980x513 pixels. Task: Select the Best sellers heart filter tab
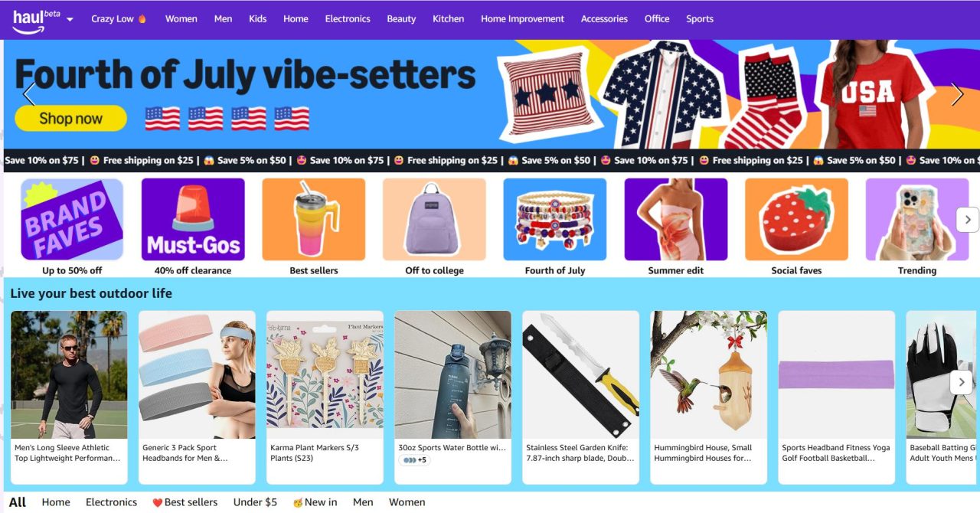click(185, 502)
